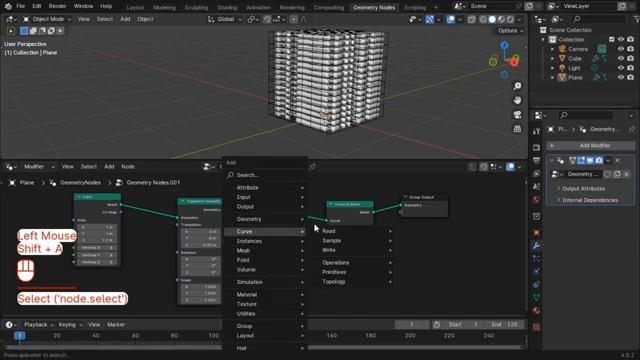Viewport: 640px width, 360px height.
Task: Open the Mesh submenu in Add menu
Action: (265, 251)
